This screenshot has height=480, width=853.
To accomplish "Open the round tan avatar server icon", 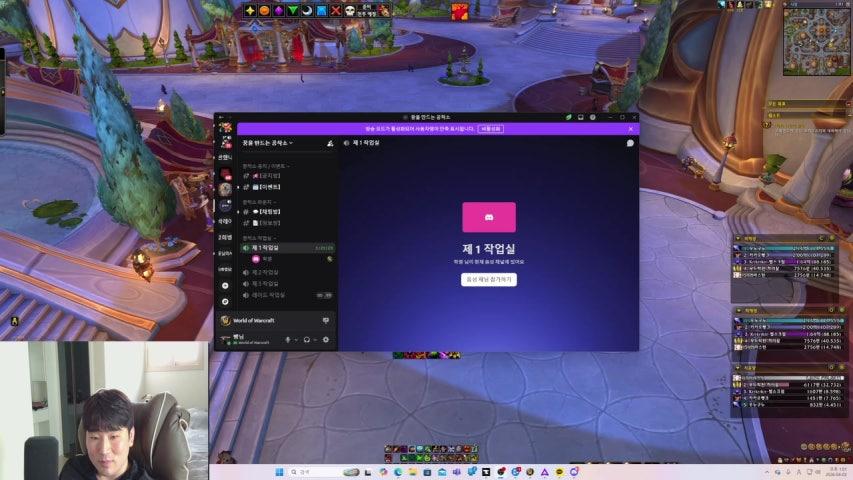I will coord(225,189).
